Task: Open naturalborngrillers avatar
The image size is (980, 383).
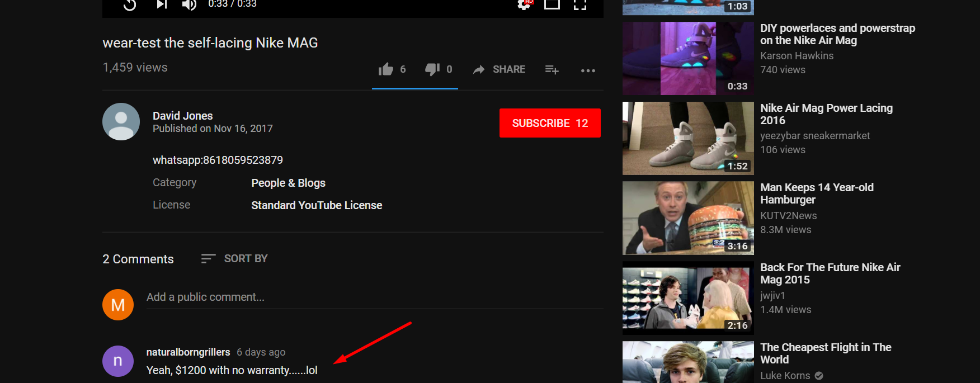Action: 118,361
